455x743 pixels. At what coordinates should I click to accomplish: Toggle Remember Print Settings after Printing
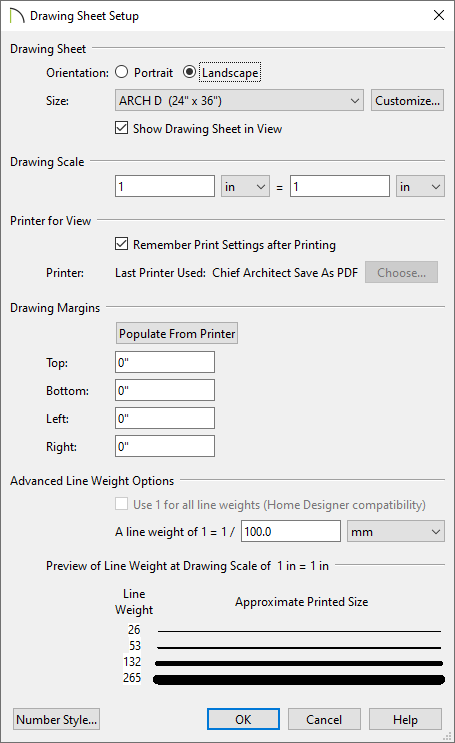coord(121,244)
